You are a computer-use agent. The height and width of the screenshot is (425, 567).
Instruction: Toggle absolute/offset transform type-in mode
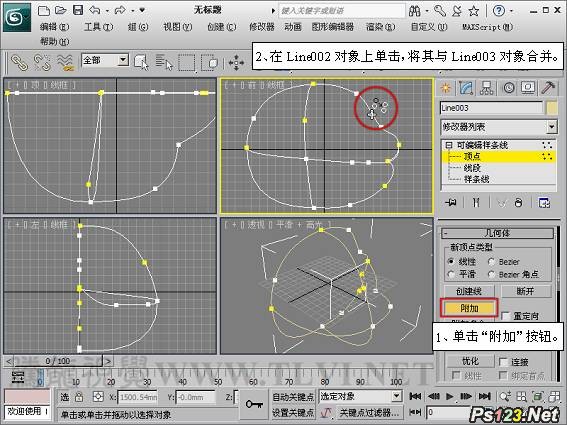98,397
